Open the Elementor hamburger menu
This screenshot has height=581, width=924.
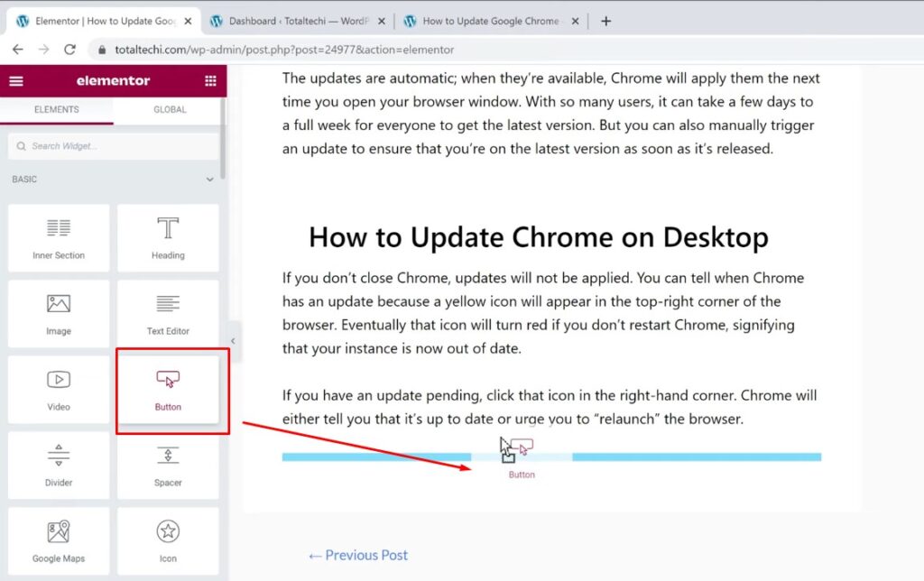[x=15, y=80]
